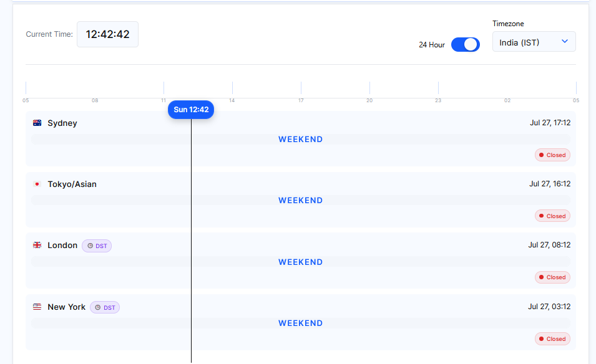
Task: Toggle the 24 Hour time format switch
Action: pos(465,44)
